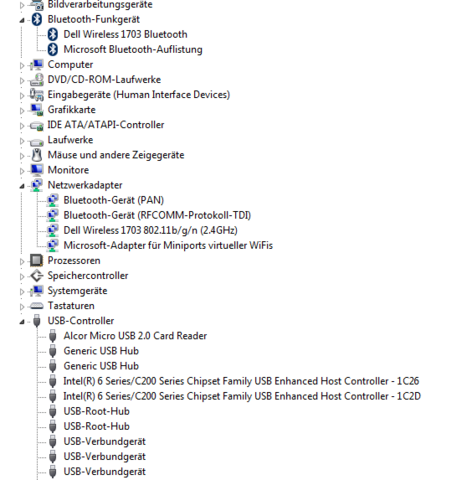Click the USB-Controller plug icon
The height and width of the screenshot is (480, 462).
pos(37,321)
